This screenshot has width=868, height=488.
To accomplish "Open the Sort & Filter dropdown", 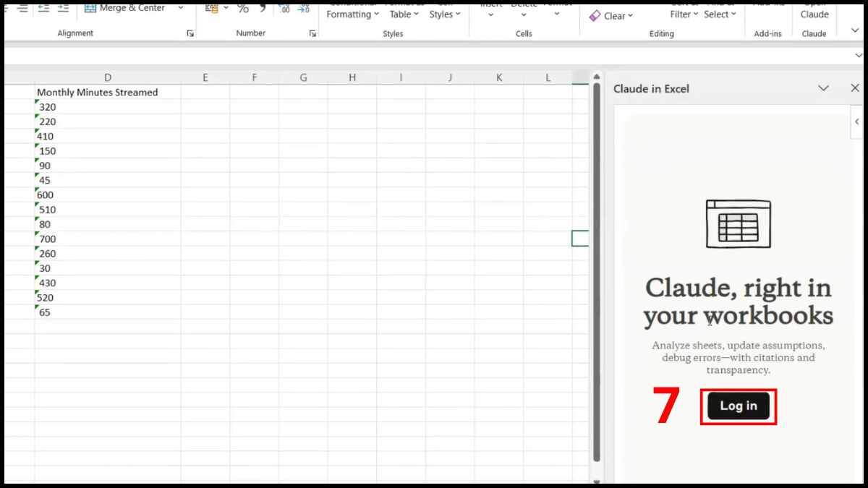I will (684, 11).
